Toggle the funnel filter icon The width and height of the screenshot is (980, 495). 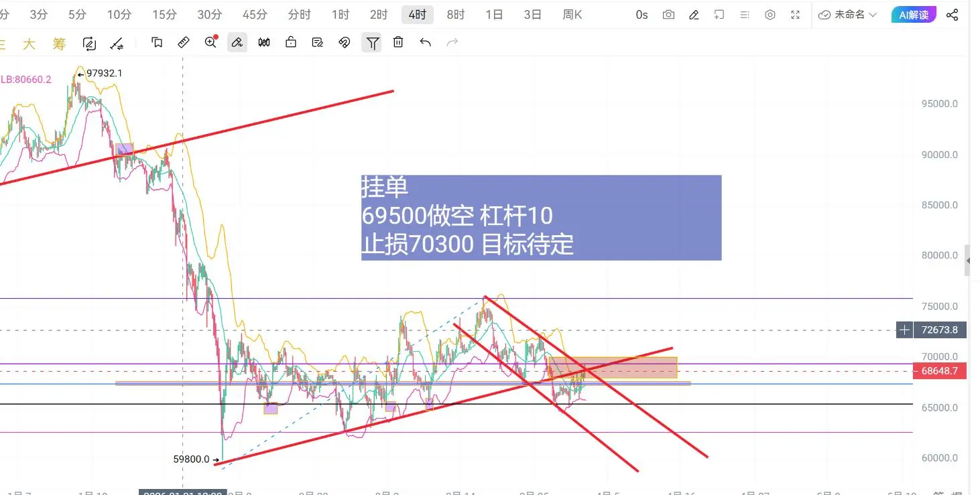(x=372, y=43)
